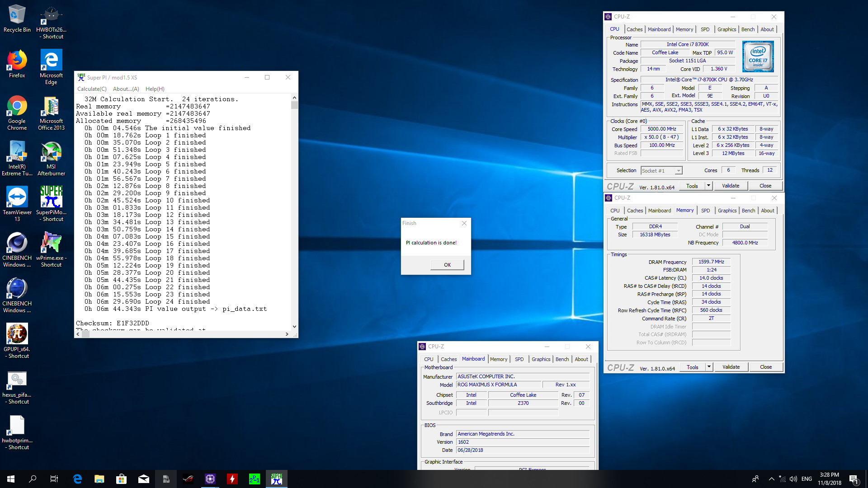Select the Google Chrome desktop icon
868x488 pixels.
coord(17,113)
